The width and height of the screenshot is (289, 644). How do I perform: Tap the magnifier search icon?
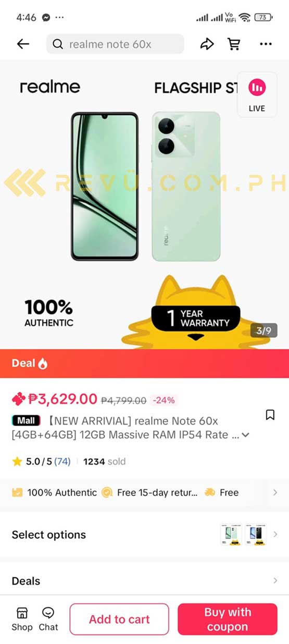pos(58,44)
